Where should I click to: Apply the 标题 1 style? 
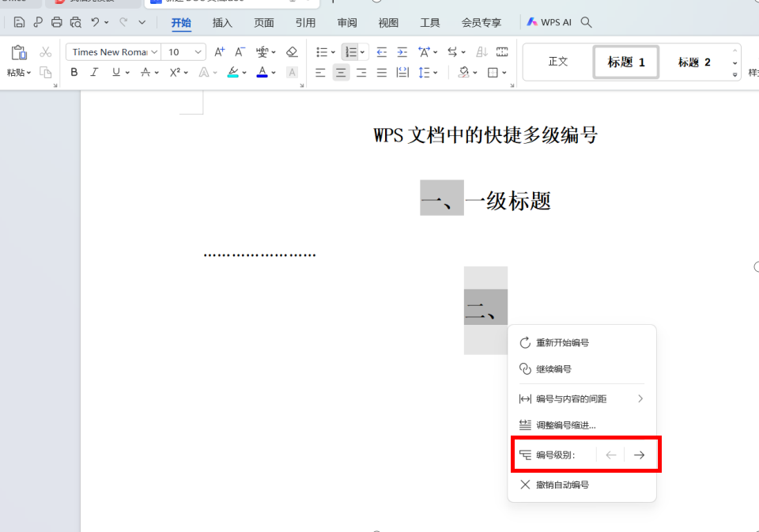pyautogui.click(x=626, y=62)
